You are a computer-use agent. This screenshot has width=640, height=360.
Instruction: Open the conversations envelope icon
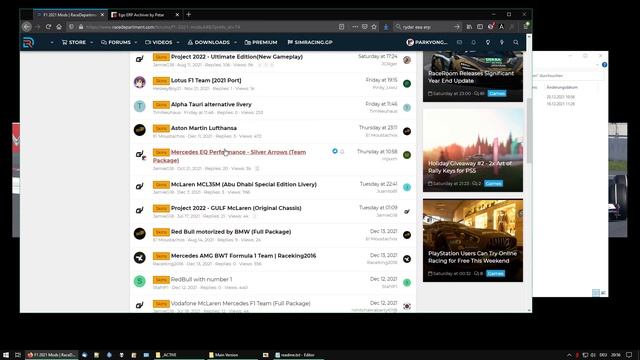point(459,42)
